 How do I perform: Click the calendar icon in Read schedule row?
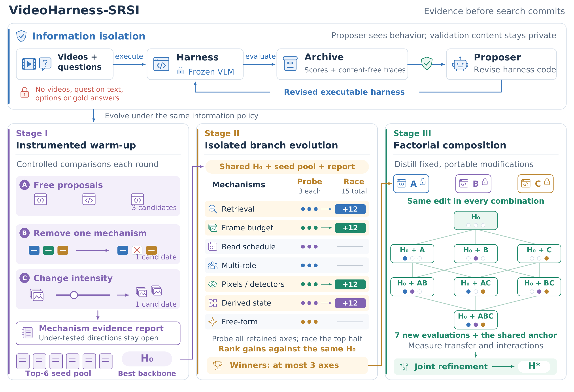(x=213, y=246)
